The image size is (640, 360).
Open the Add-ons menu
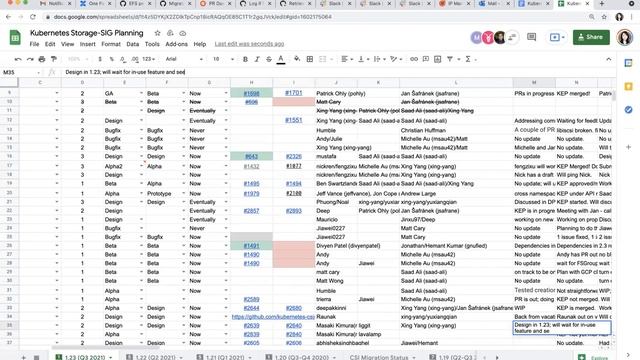coord(176,44)
